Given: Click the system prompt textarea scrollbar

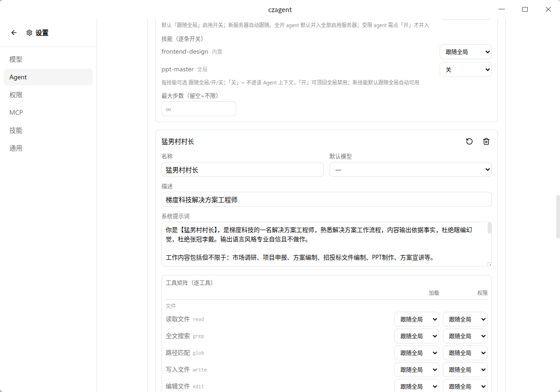Looking at the screenshot, I should 490,228.
